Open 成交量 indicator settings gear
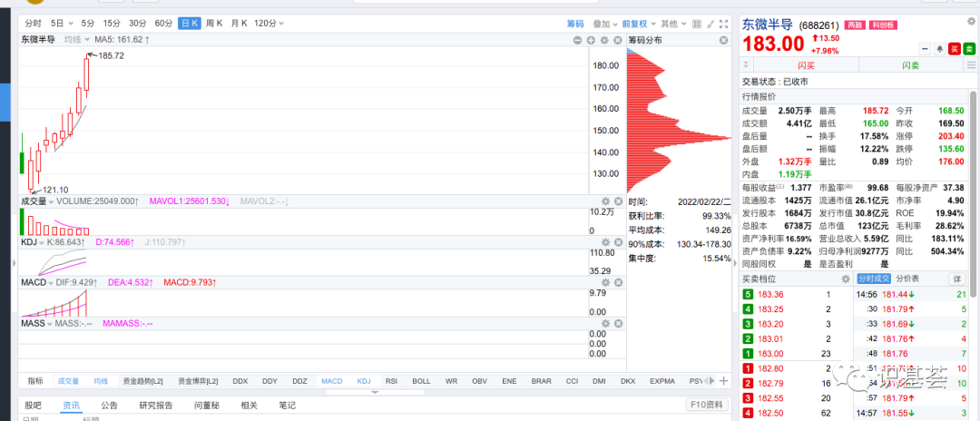 click(x=605, y=201)
